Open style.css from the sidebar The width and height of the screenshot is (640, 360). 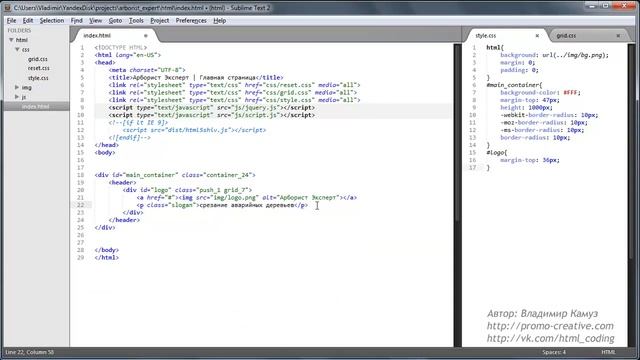[38, 78]
